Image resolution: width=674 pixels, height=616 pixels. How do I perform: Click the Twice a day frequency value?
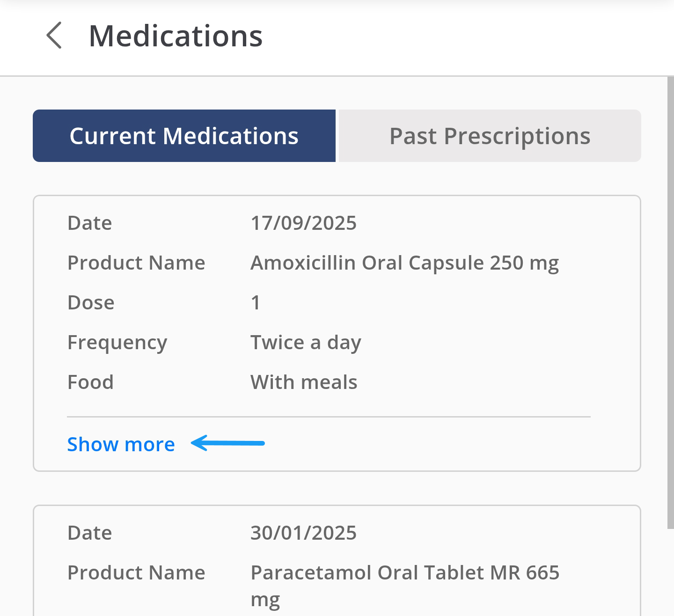306,343
